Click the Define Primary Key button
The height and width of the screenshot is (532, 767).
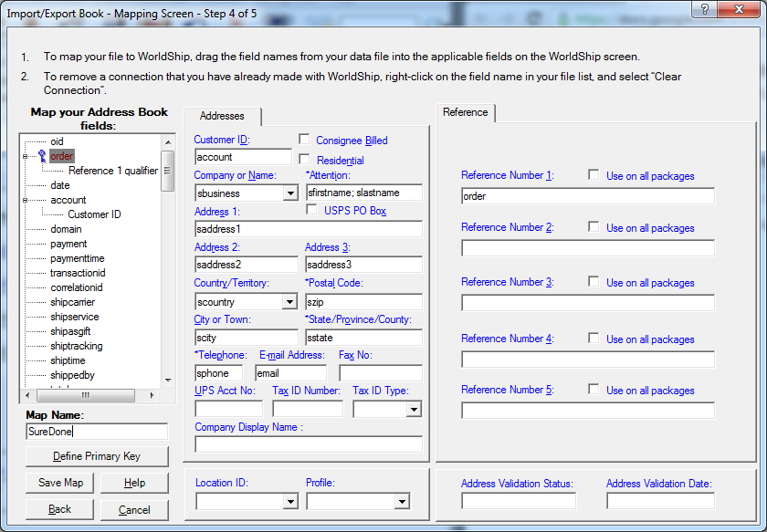[x=97, y=456]
